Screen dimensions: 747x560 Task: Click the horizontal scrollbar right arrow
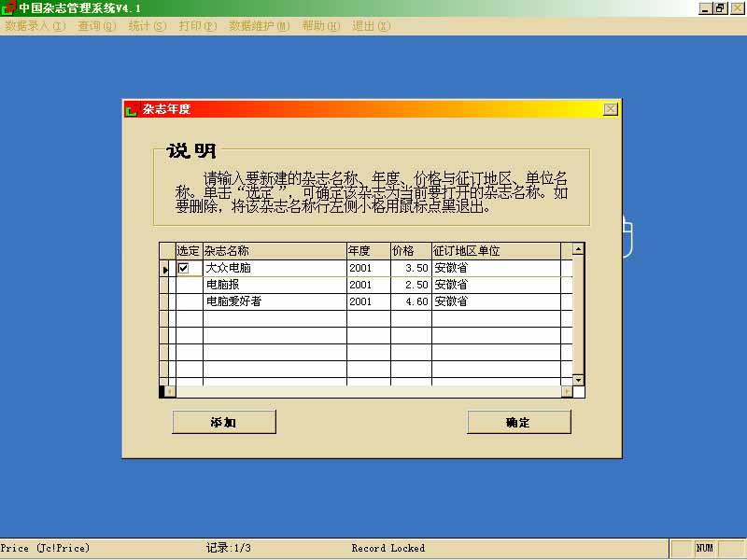tap(565, 392)
